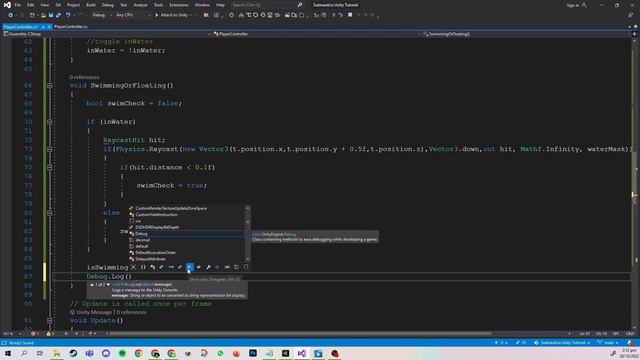Select DelayedAttribute in the IntelliSense list
The height and width of the screenshot is (360, 640).
186,259
